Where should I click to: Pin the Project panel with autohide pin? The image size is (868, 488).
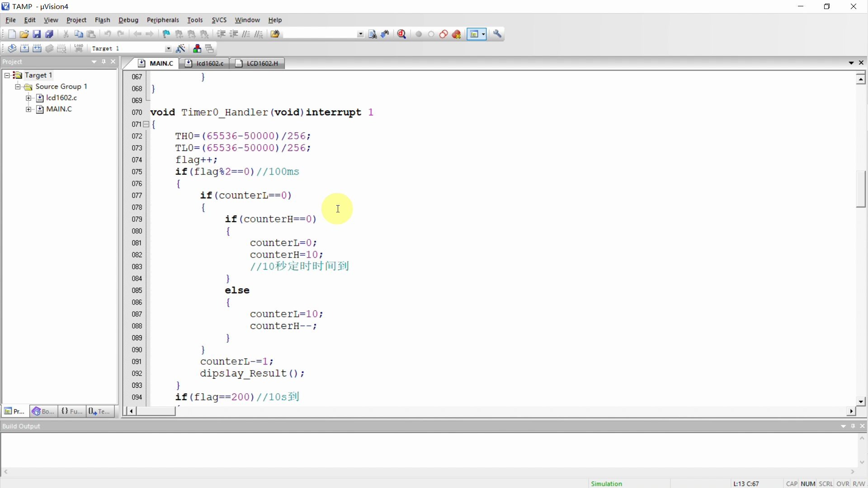tap(104, 62)
